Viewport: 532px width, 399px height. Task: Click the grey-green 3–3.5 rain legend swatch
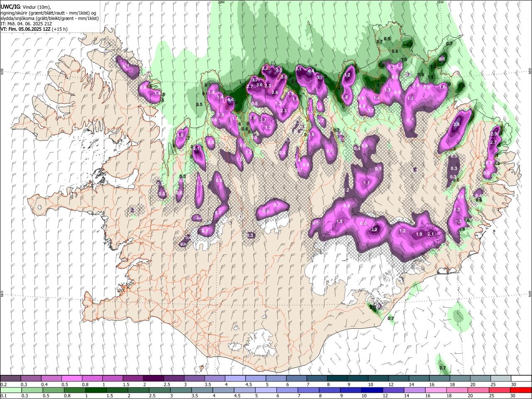(180, 390)
